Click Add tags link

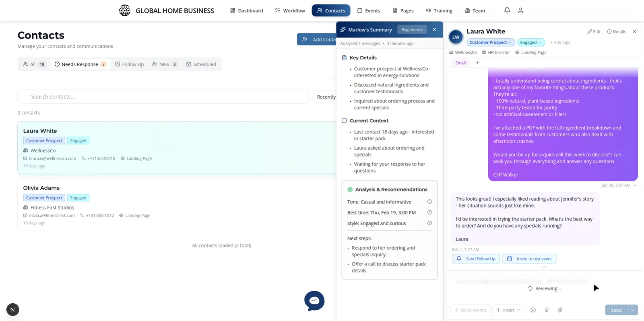coord(560,42)
